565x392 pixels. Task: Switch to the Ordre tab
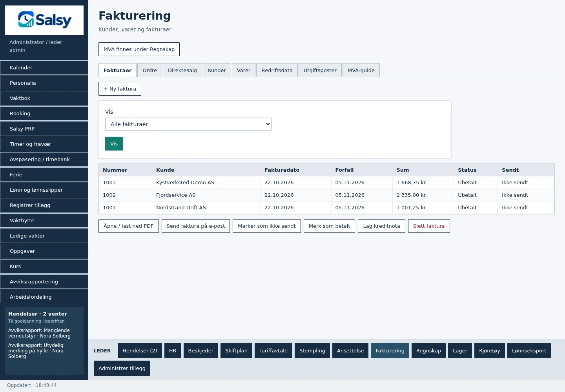pos(149,70)
